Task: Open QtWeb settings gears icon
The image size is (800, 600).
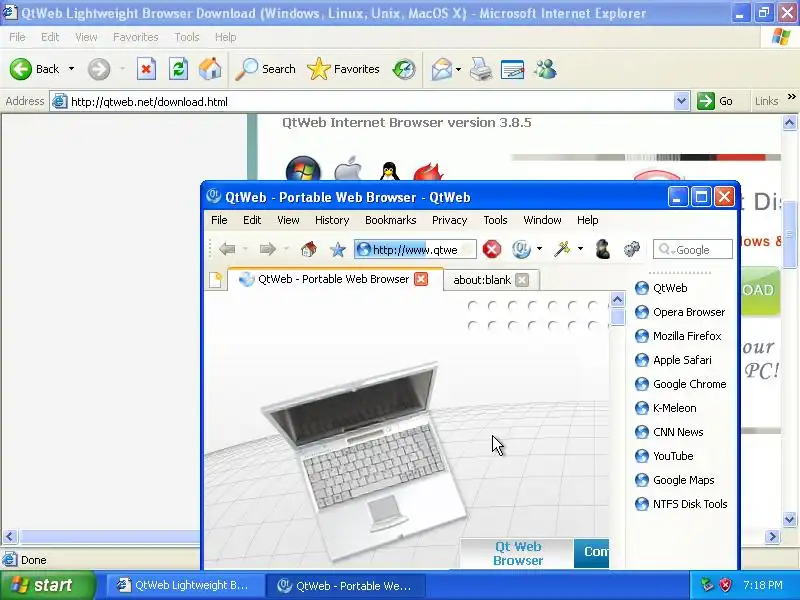Action: pyautogui.click(x=632, y=249)
